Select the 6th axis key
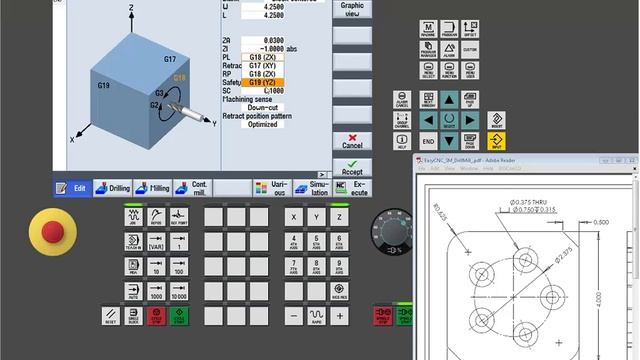The image size is (640, 360). [x=339, y=242]
